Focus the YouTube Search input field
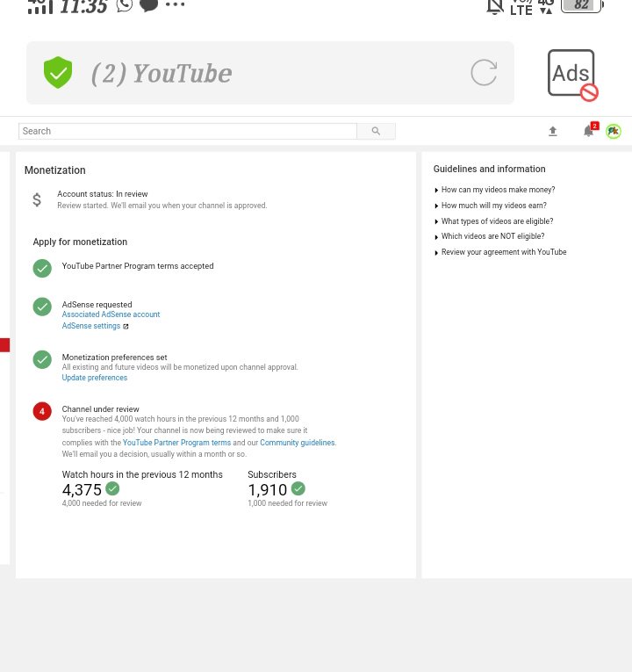Viewport: 632px width, 672px height. [x=188, y=131]
